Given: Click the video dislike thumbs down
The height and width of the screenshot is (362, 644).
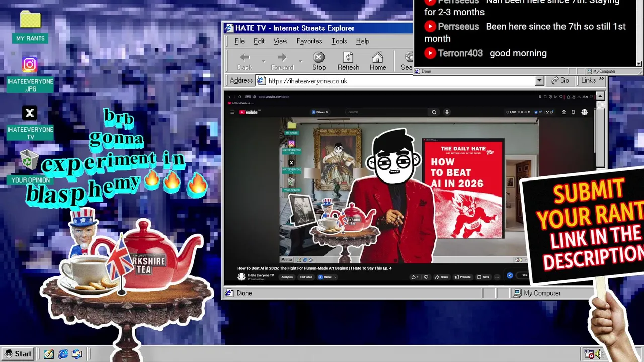Looking at the screenshot, I should 426,277.
